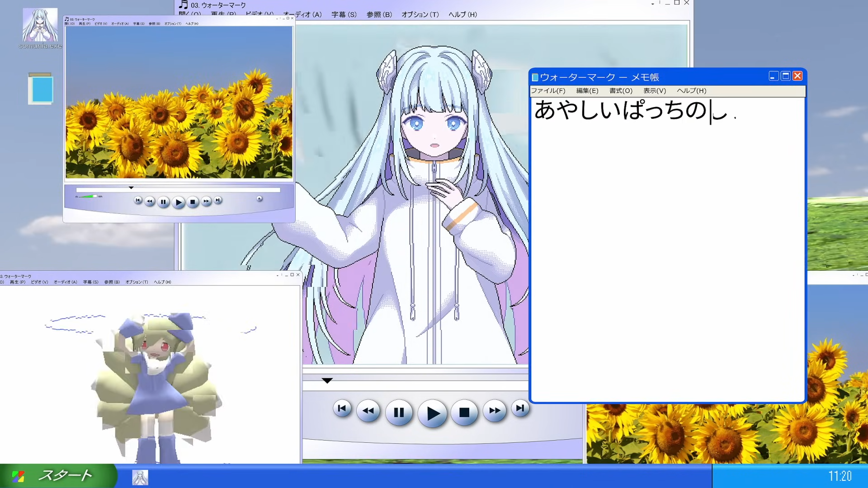Rewind in the small sunflower player
The width and height of the screenshot is (868, 488).
[x=150, y=201]
